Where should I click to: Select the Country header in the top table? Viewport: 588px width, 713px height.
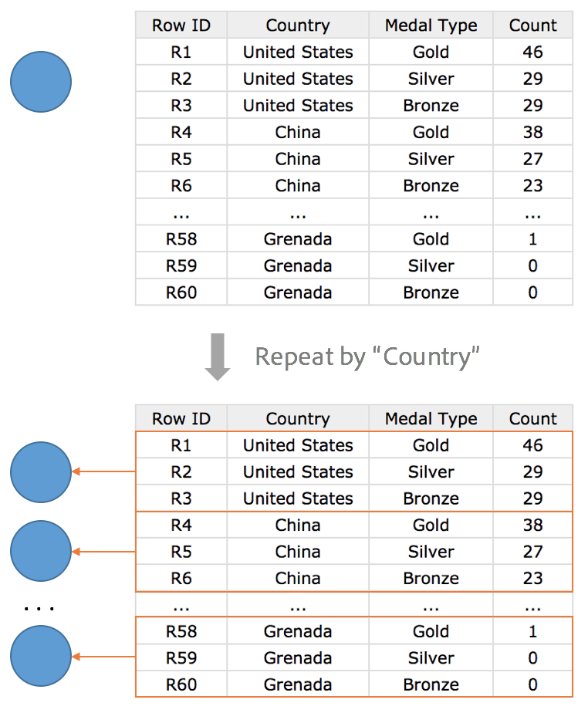coord(298,25)
